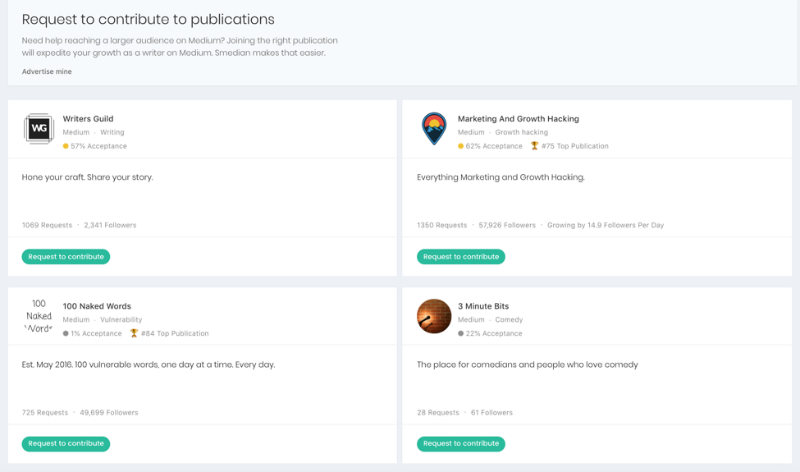800x472 pixels.
Task: Click gray dot next to 22% Acceptance
Action: [x=461, y=333]
